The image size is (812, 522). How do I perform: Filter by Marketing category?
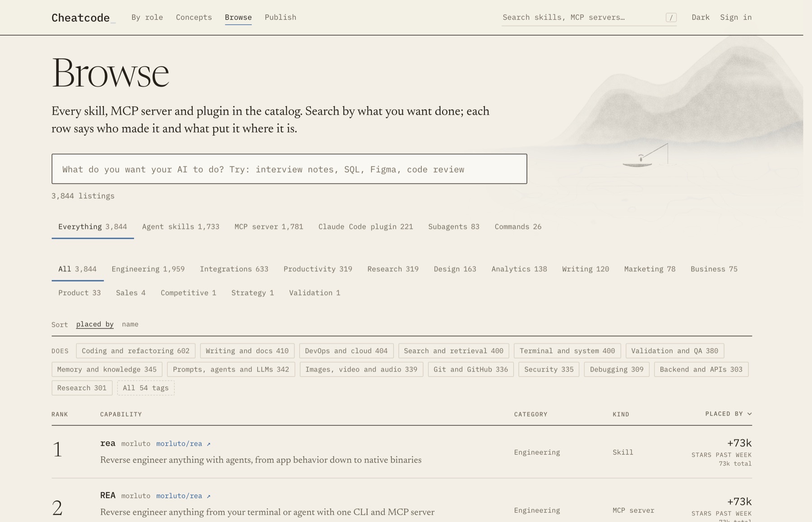pyautogui.click(x=650, y=269)
